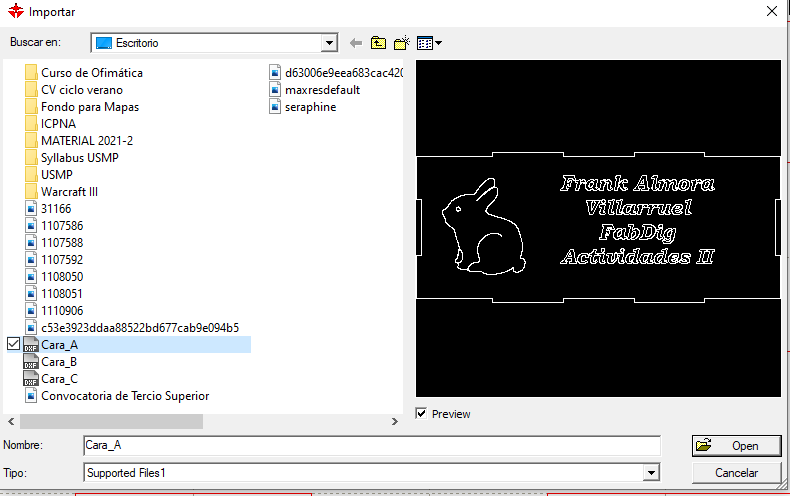Image resolution: width=790 pixels, height=496 pixels.
Task: Select file c53e3923ddaa88522bd677cab9e094b5
Action: 132,328
